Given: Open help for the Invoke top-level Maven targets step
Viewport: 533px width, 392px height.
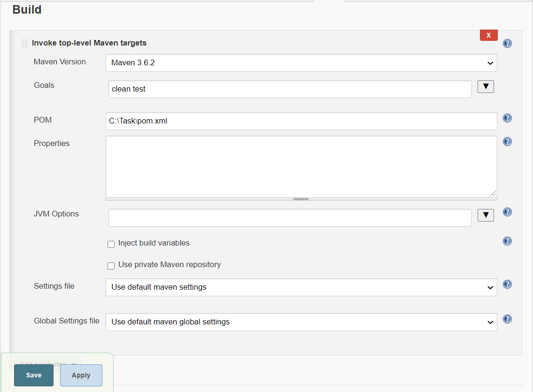Looking at the screenshot, I should click(x=507, y=43).
